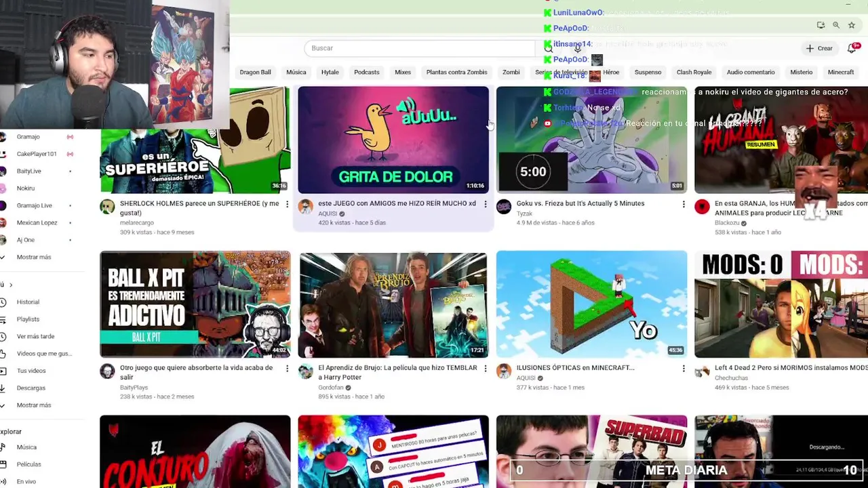This screenshot has width=868, height=488.
Task: Select the Misterio filter chip
Action: [801, 73]
